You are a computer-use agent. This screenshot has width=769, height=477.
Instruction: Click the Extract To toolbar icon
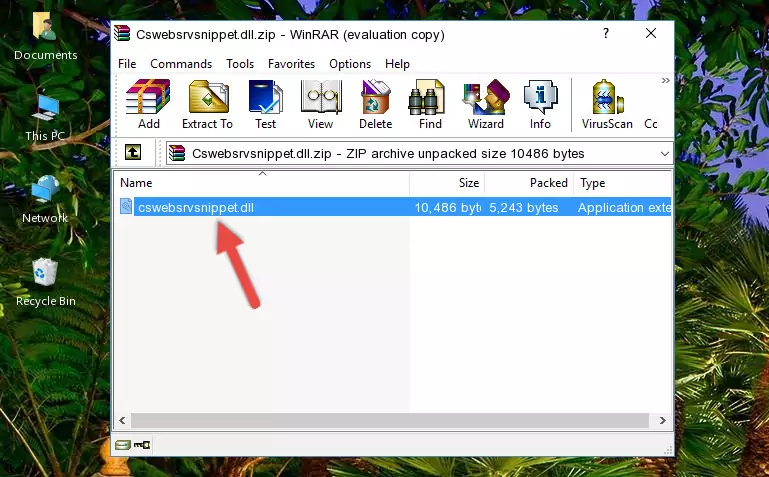point(207,104)
